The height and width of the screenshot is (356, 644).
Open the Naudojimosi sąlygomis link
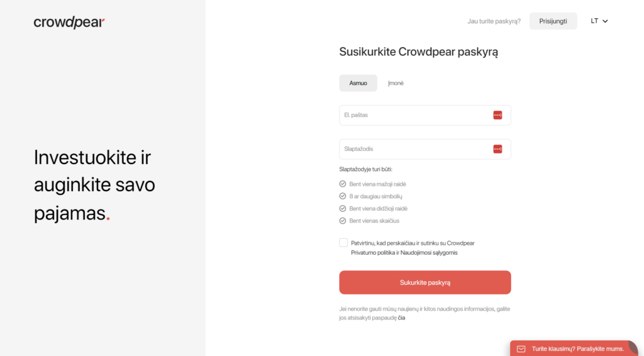429,252
